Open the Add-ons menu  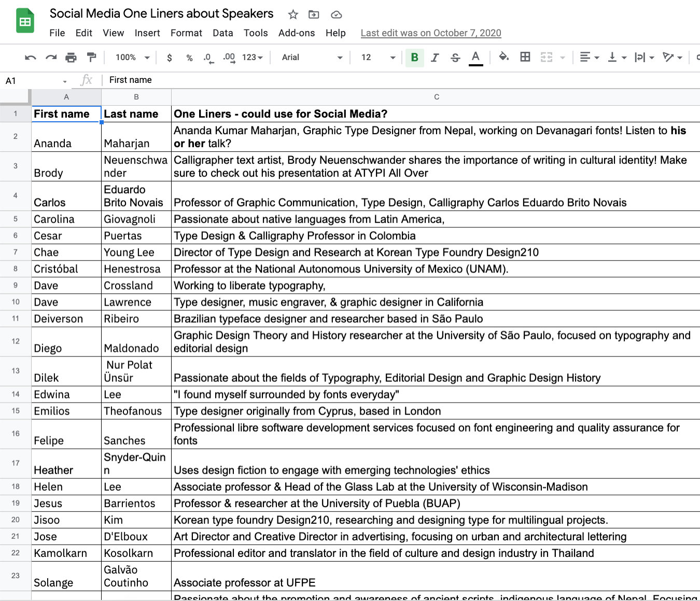[x=297, y=33]
